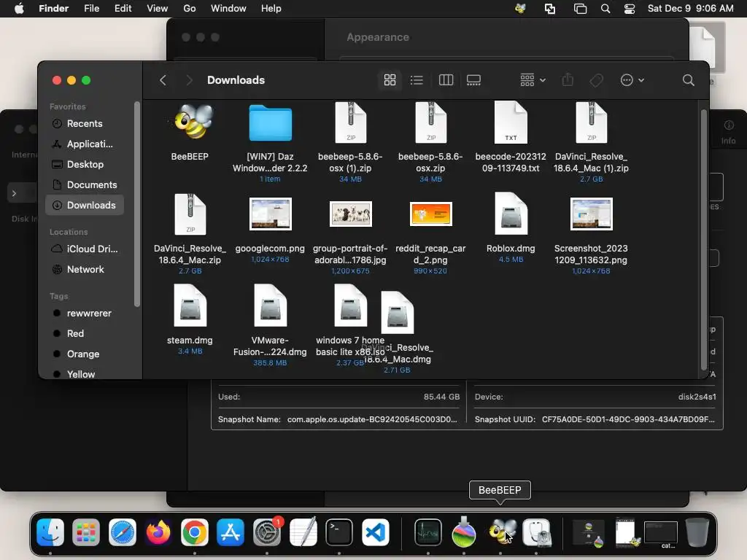Open System Settings from the Dock
This screenshot has width=747, height=560.
pyautogui.click(x=267, y=532)
